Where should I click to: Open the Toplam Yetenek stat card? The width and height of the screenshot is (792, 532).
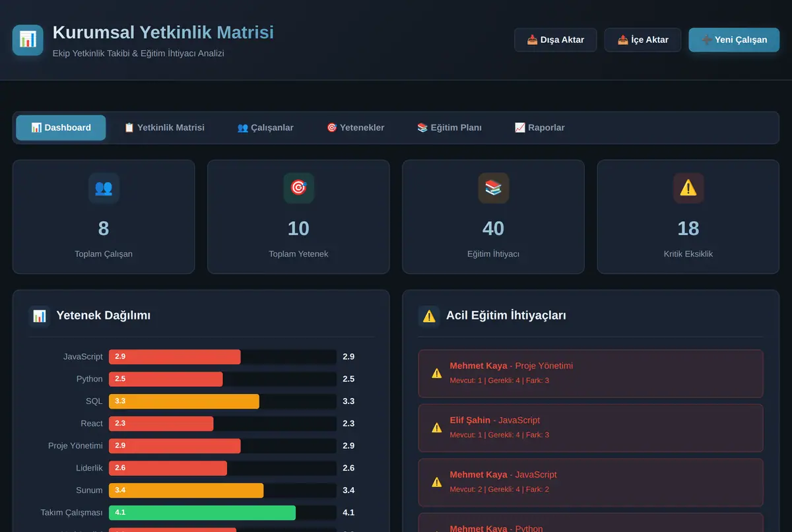point(298,216)
